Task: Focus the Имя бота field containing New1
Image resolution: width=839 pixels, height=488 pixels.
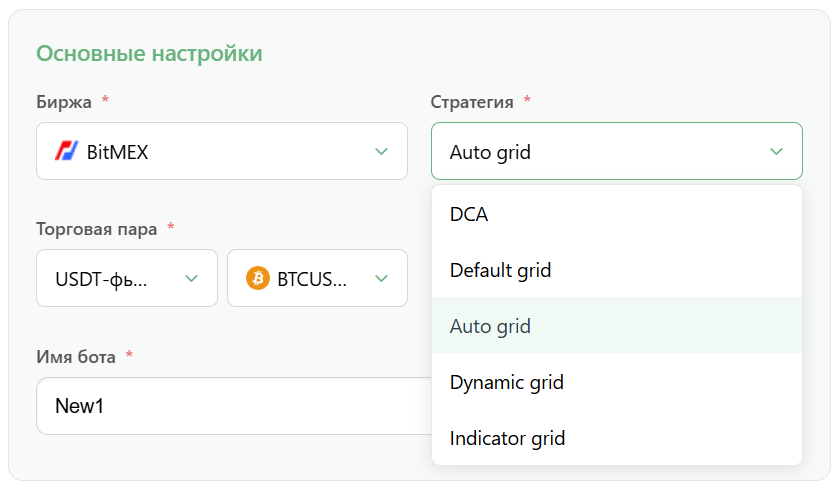Action: 234,406
